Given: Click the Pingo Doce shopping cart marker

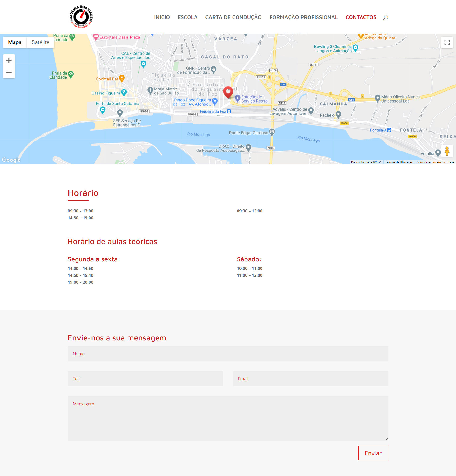Looking at the screenshot, I should point(215,101).
